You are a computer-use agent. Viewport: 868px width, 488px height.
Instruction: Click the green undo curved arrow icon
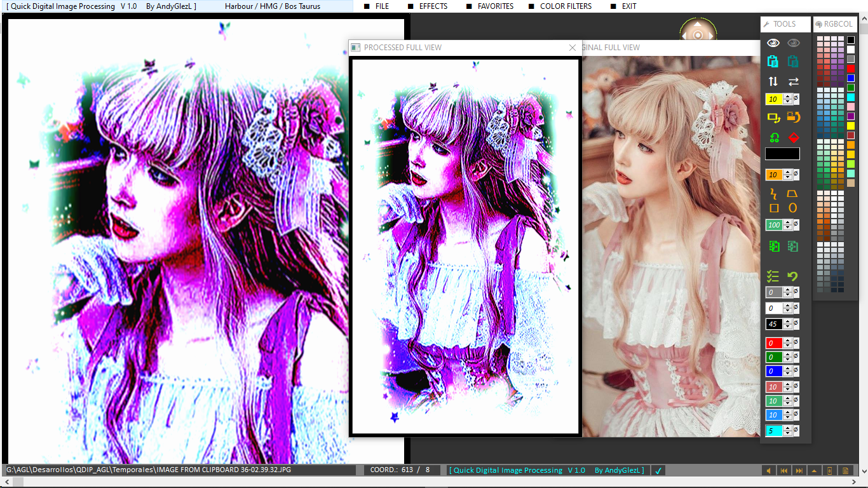click(792, 276)
